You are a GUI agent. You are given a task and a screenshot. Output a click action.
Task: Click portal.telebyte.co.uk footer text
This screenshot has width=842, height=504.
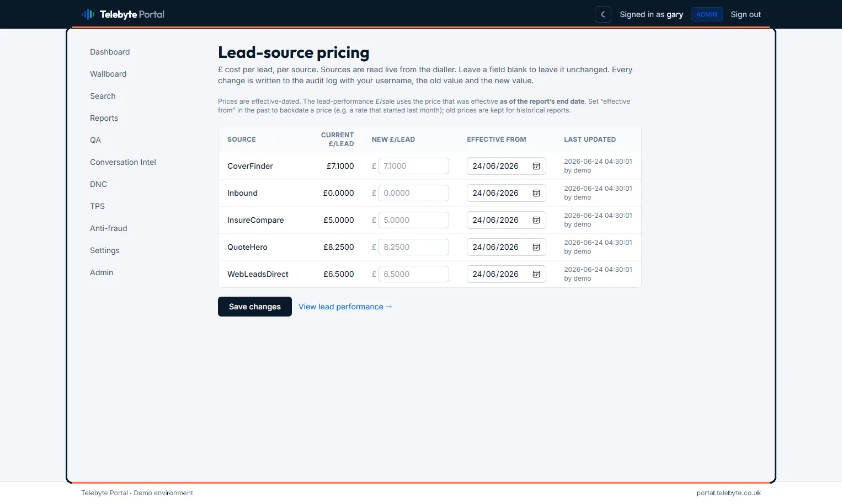coord(728,493)
